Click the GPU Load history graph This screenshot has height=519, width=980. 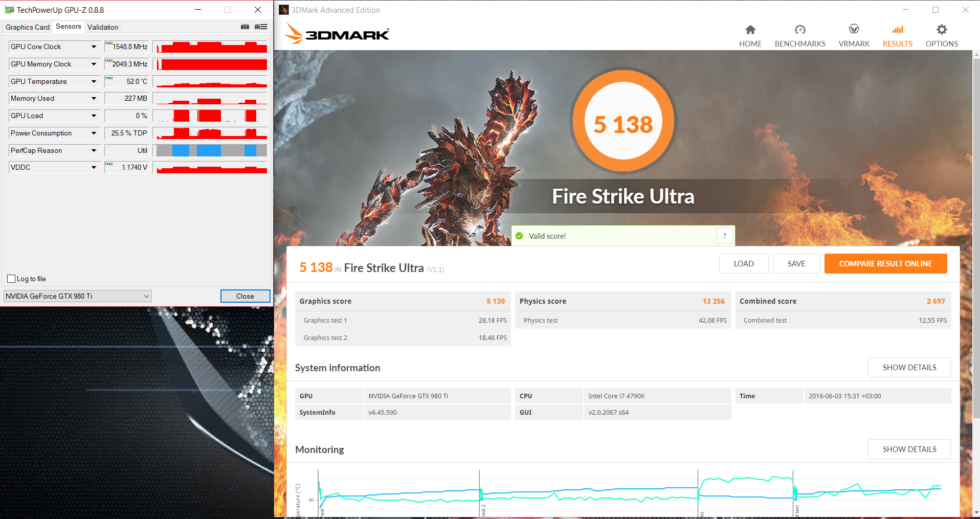click(x=210, y=116)
